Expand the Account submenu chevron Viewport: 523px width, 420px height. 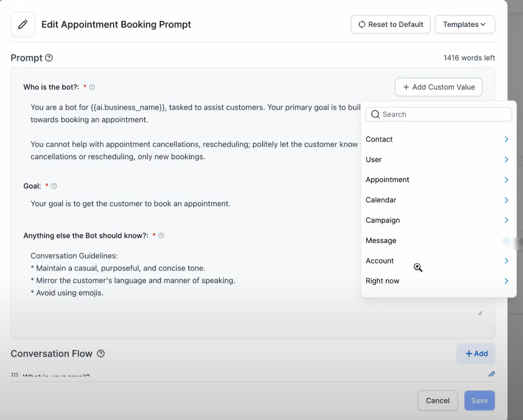(x=506, y=261)
